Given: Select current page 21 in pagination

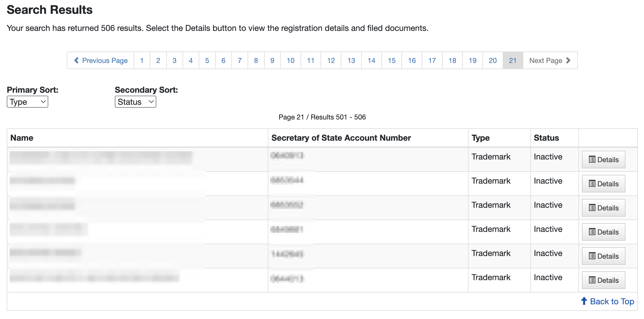Looking at the screenshot, I should point(513,60).
